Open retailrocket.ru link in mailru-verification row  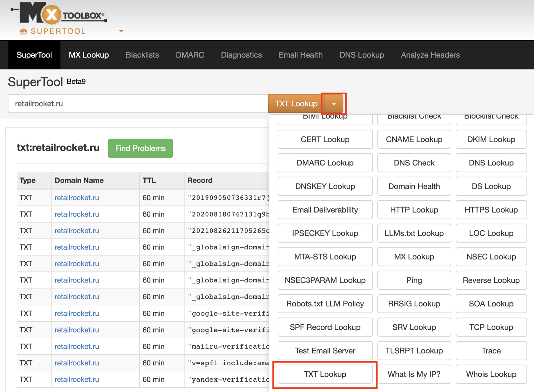click(77, 346)
